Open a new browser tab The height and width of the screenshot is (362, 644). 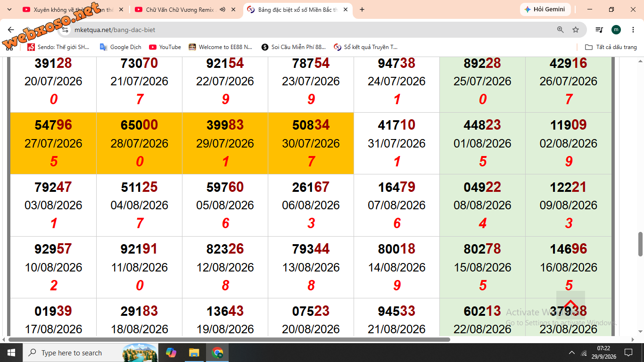tap(362, 9)
